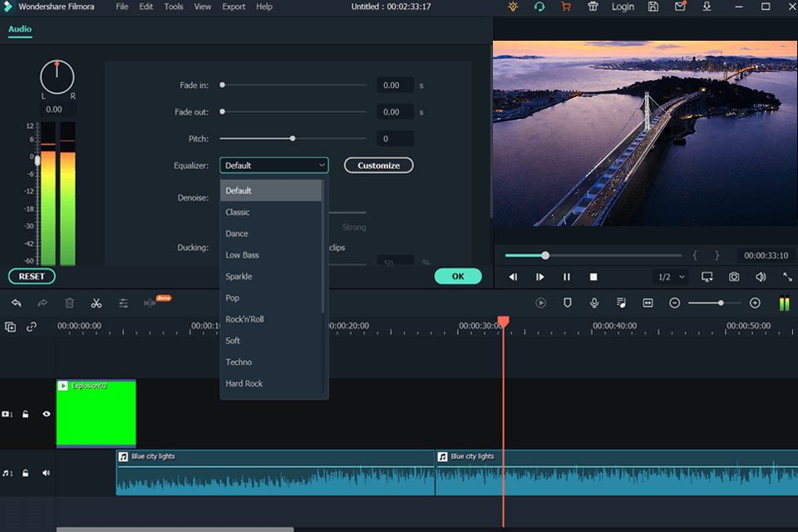Open the Export menu

pyautogui.click(x=234, y=7)
